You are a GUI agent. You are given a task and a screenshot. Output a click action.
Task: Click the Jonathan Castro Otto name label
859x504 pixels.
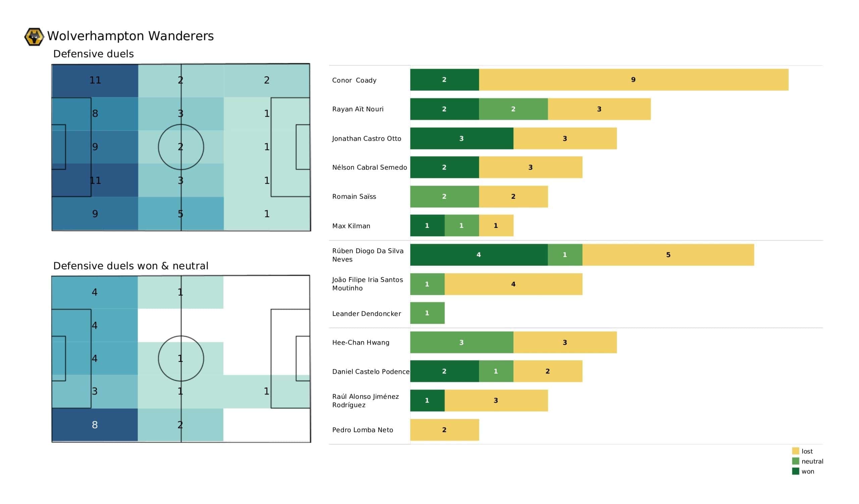[366, 139]
